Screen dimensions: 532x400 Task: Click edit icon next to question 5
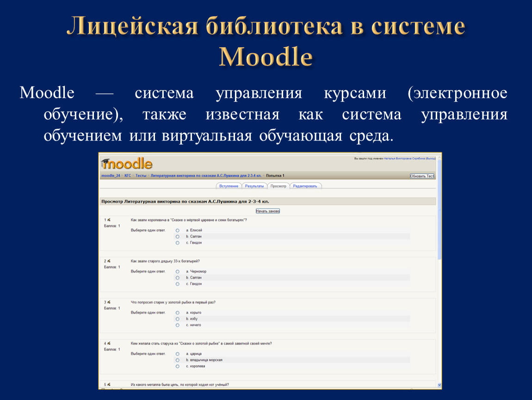pyautogui.click(x=109, y=385)
